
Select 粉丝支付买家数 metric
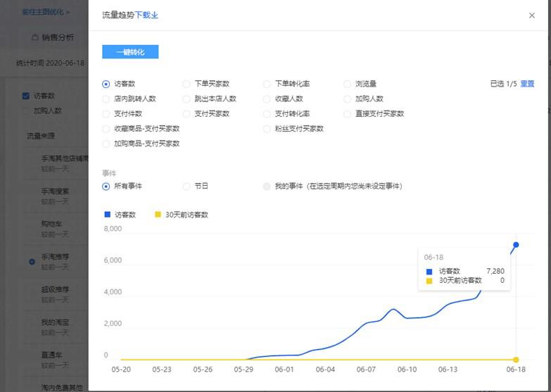click(267, 129)
